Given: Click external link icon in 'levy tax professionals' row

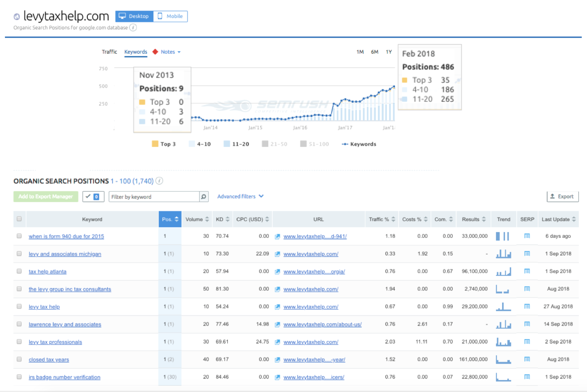Looking at the screenshot, I should 277,342.
